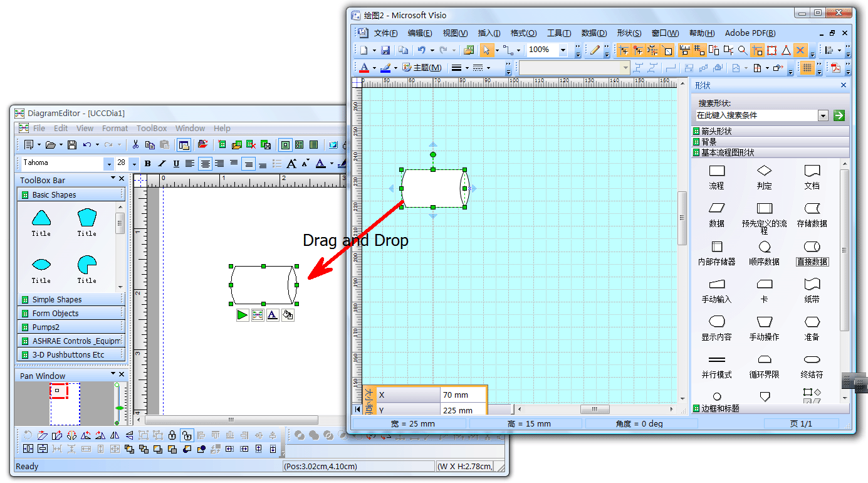Screen dimensions: 868x483
Task: Click Copy icon in DiagramEditor toolbar
Action: pos(150,145)
